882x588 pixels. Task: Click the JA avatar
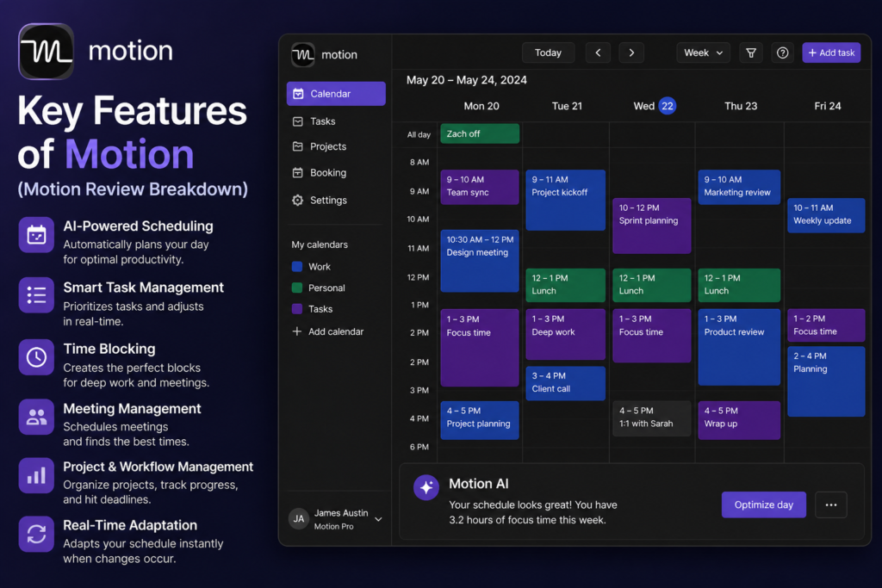pos(299,519)
